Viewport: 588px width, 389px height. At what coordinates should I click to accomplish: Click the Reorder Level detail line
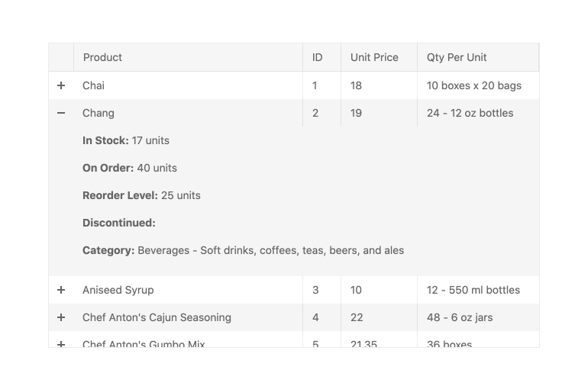(141, 195)
